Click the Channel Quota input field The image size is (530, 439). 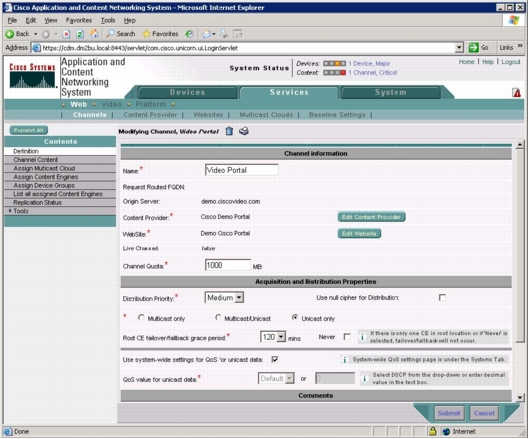click(x=228, y=265)
